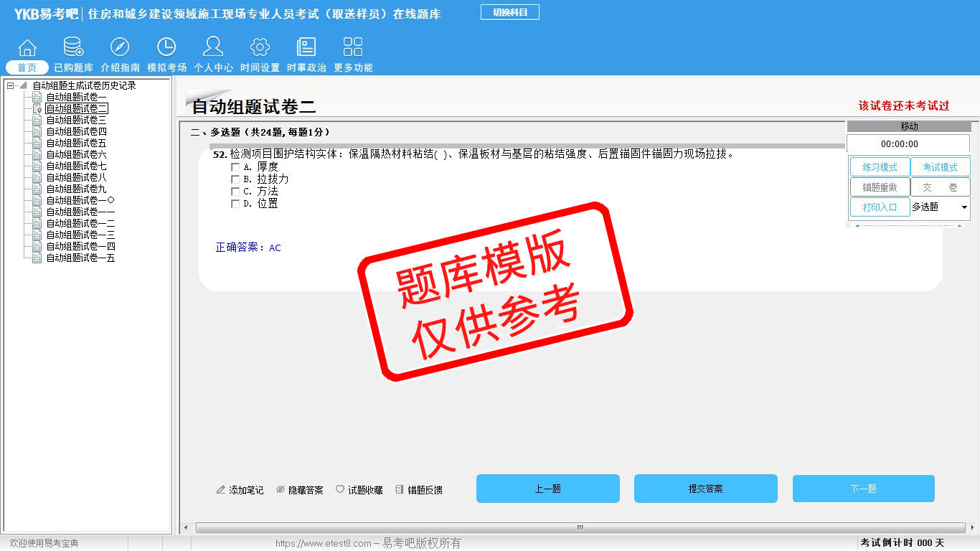Click the 错题重做 button

pos(880,187)
